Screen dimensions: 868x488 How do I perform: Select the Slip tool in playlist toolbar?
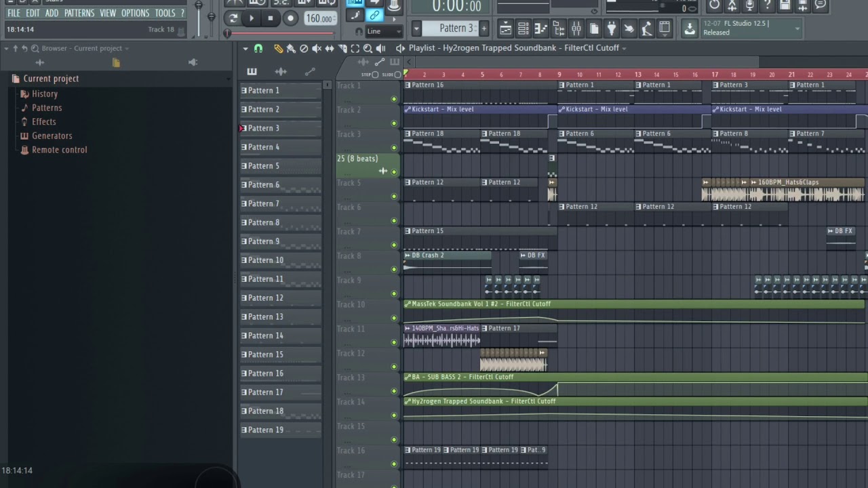point(330,49)
